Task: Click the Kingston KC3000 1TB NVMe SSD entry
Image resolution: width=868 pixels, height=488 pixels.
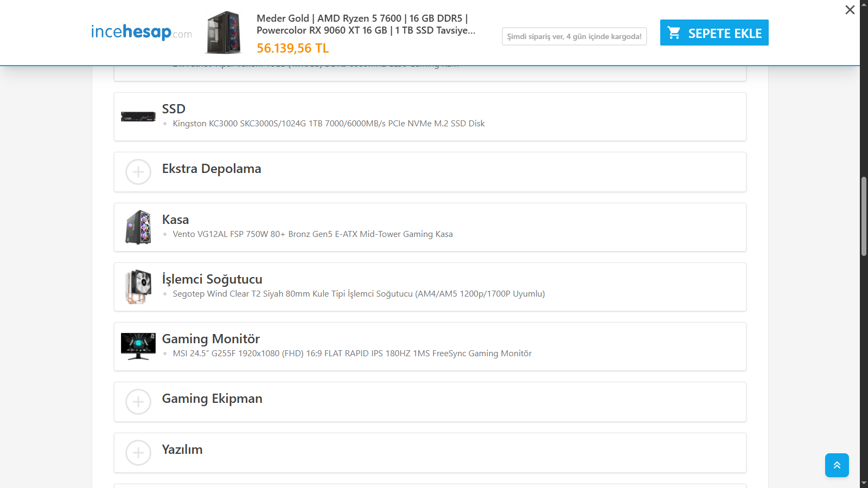Action: pos(329,124)
